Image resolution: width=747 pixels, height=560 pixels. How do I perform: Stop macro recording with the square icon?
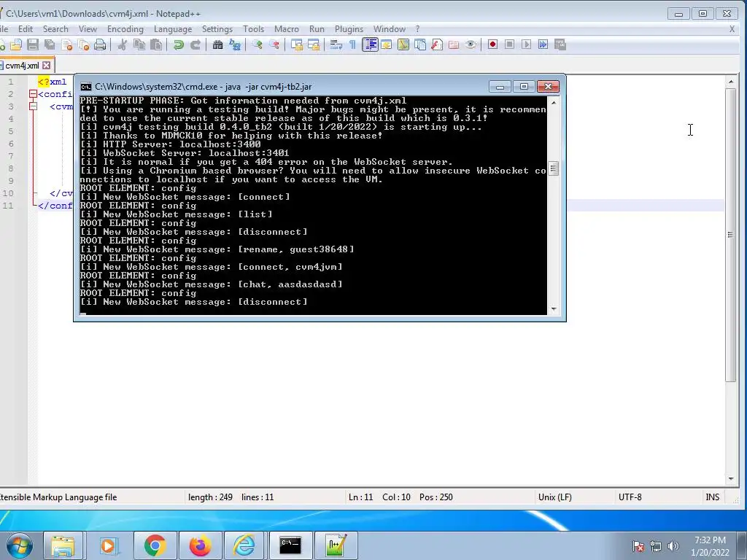[x=510, y=44]
